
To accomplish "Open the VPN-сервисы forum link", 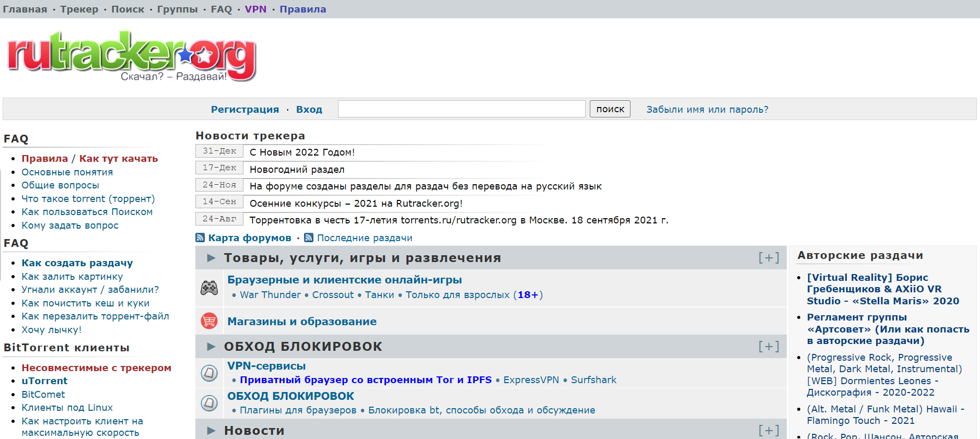I will click(266, 366).
